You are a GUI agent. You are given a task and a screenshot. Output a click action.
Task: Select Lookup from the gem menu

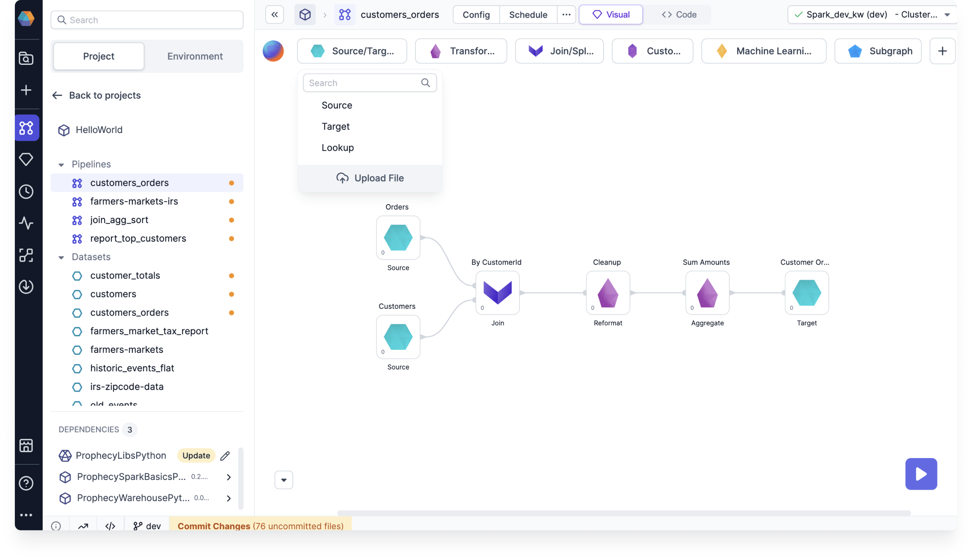pos(338,148)
